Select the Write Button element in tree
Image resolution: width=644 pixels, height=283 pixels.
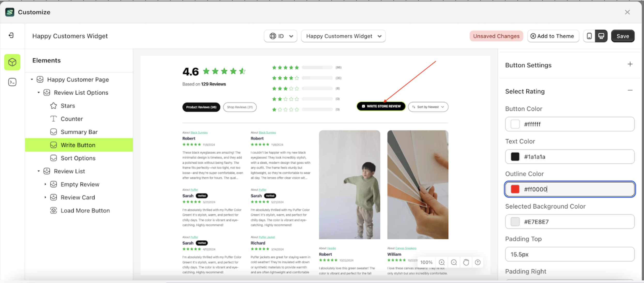(x=78, y=145)
